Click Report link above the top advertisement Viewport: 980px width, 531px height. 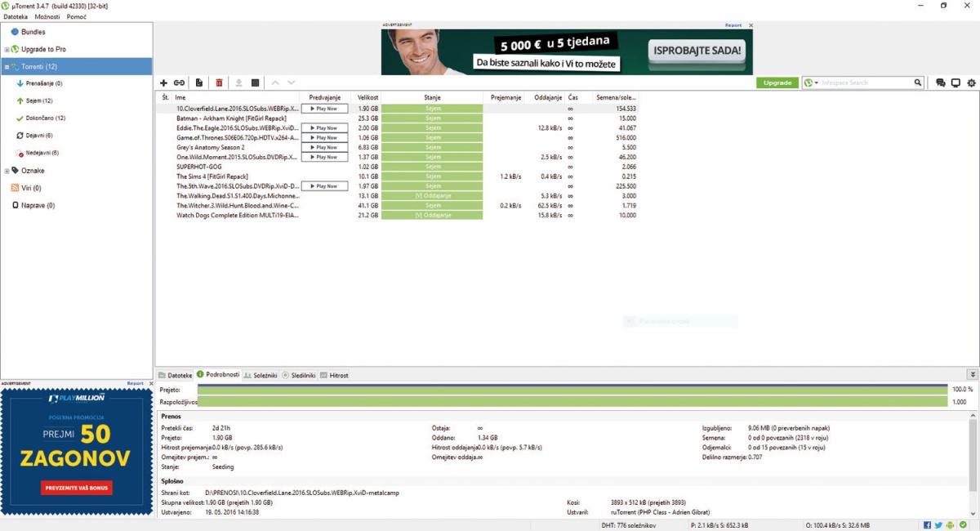[x=733, y=25]
